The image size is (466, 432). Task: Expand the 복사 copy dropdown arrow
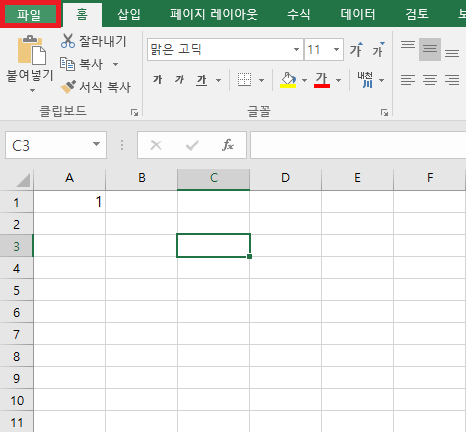click(x=115, y=64)
